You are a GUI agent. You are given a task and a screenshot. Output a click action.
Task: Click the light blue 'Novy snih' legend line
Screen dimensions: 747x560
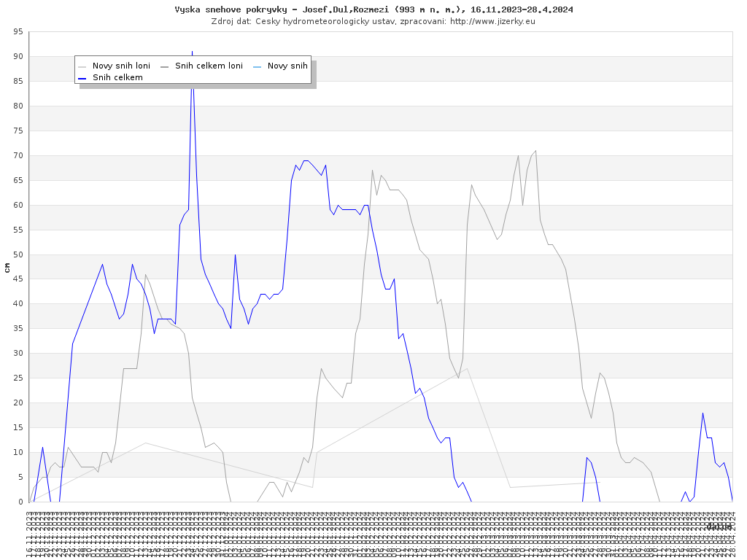click(x=257, y=66)
